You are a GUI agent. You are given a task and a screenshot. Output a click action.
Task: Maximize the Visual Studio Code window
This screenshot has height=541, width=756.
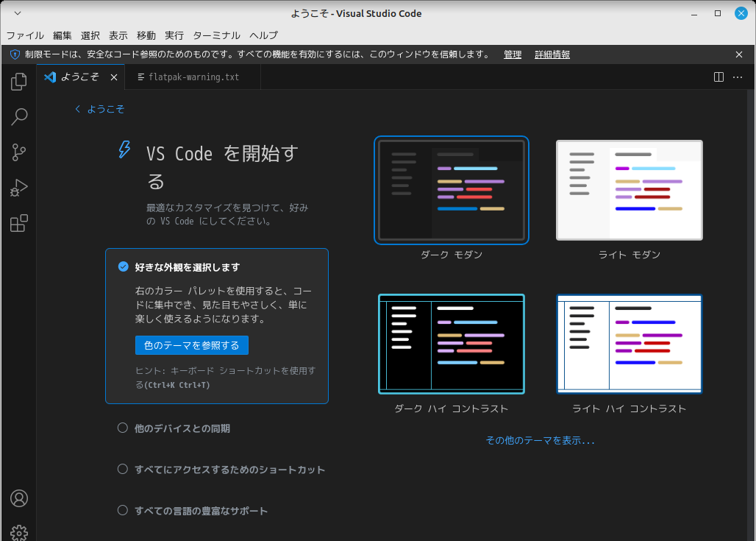click(718, 13)
